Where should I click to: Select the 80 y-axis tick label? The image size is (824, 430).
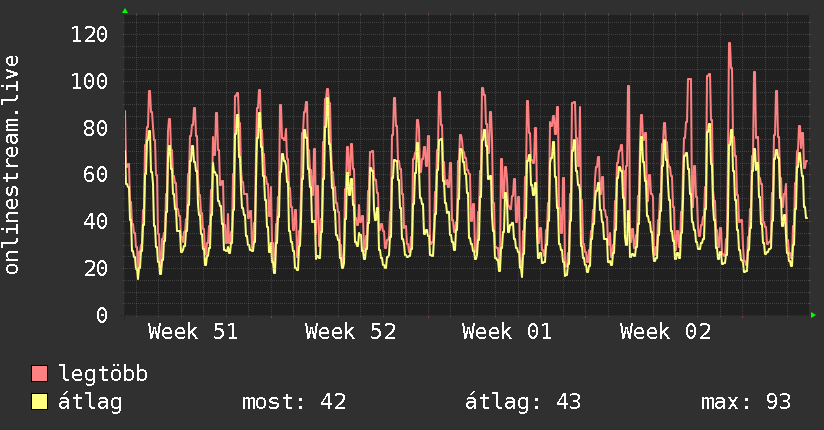pos(96,128)
